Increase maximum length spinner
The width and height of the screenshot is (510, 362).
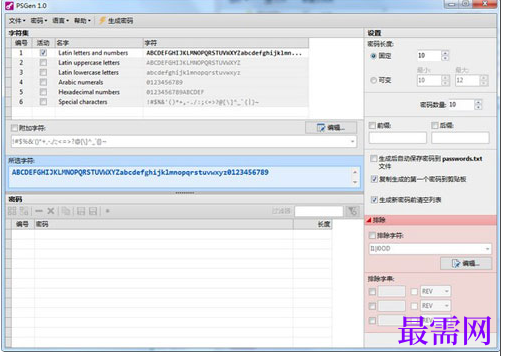point(484,77)
